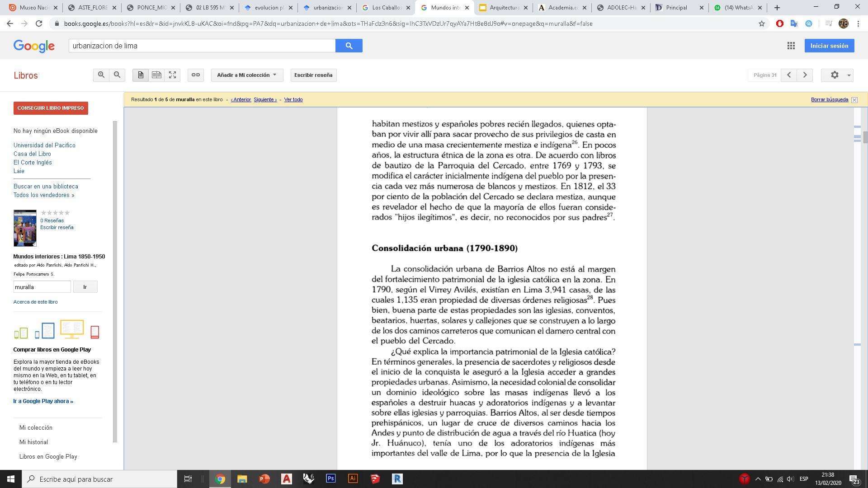Viewport: 868px width, 488px height.
Task: Switch to the 'Los Caballos' browser tab
Action: pyautogui.click(x=386, y=8)
